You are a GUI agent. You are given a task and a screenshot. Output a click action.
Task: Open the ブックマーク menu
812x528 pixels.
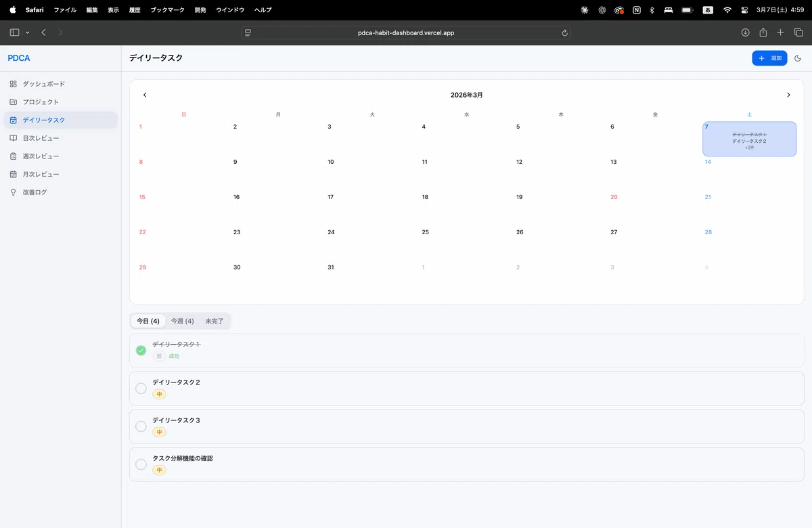pyautogui.click(x=167, y=10)
